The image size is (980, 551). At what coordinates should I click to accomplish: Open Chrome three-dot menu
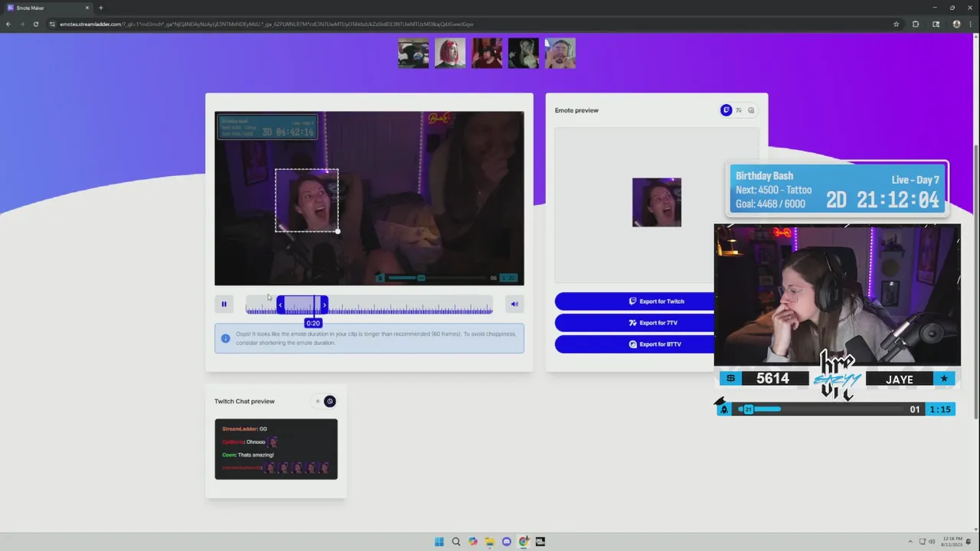[x=970, y=24]
